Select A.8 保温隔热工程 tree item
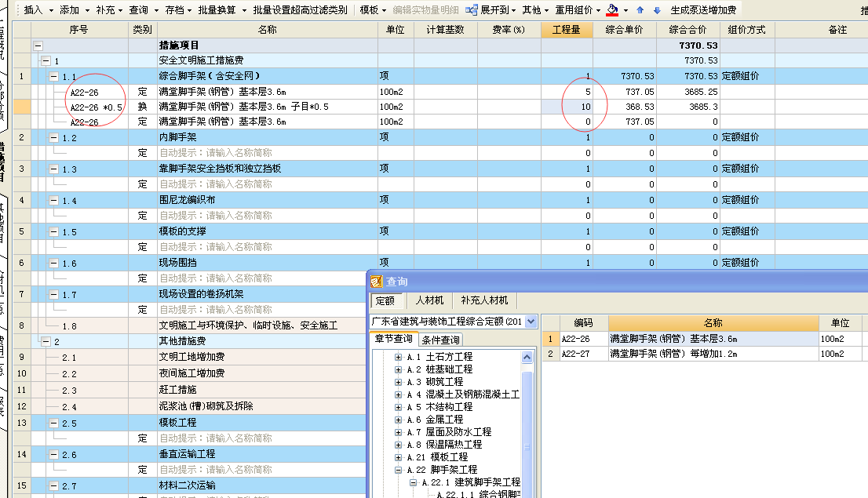Viewport: 868px width, 498px height. [x=444, y=445]
